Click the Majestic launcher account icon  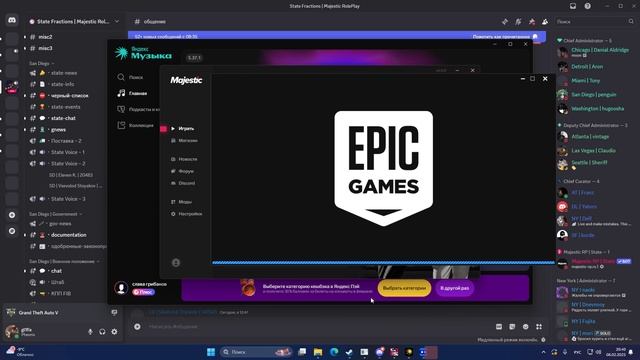point(176,263)
